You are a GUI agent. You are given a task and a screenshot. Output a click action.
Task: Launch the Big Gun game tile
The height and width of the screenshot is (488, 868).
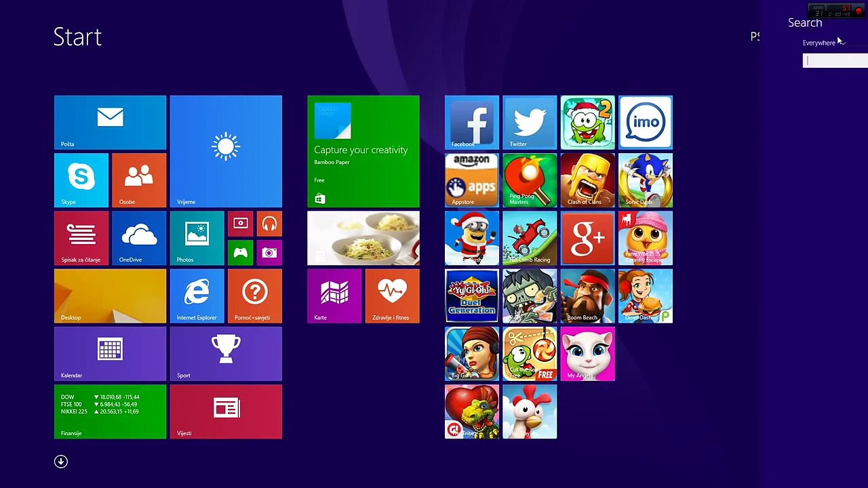coord(472,354)
